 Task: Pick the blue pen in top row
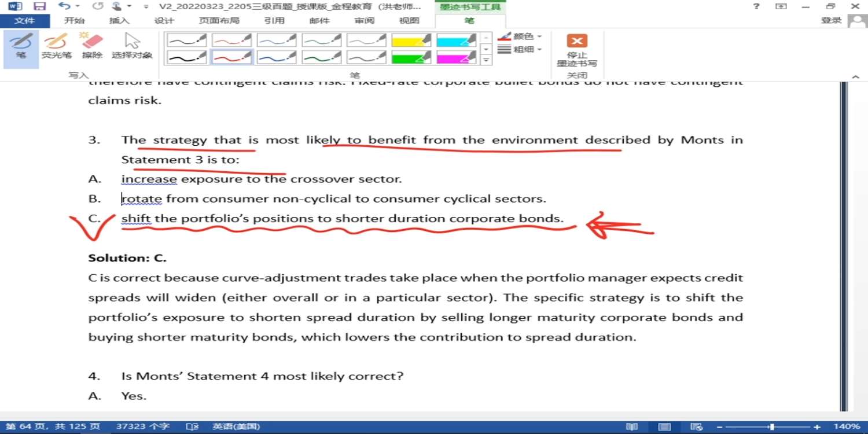[277, 41]
